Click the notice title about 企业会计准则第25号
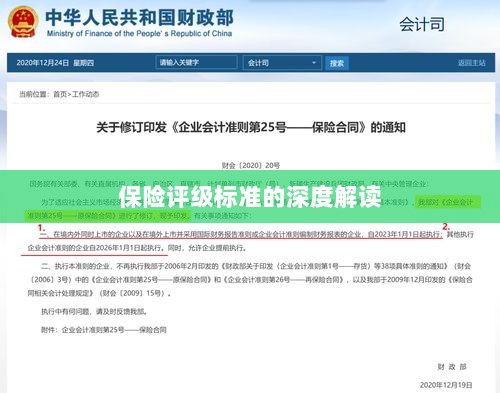This screenshot has width=500, height=393. [251, 127]
